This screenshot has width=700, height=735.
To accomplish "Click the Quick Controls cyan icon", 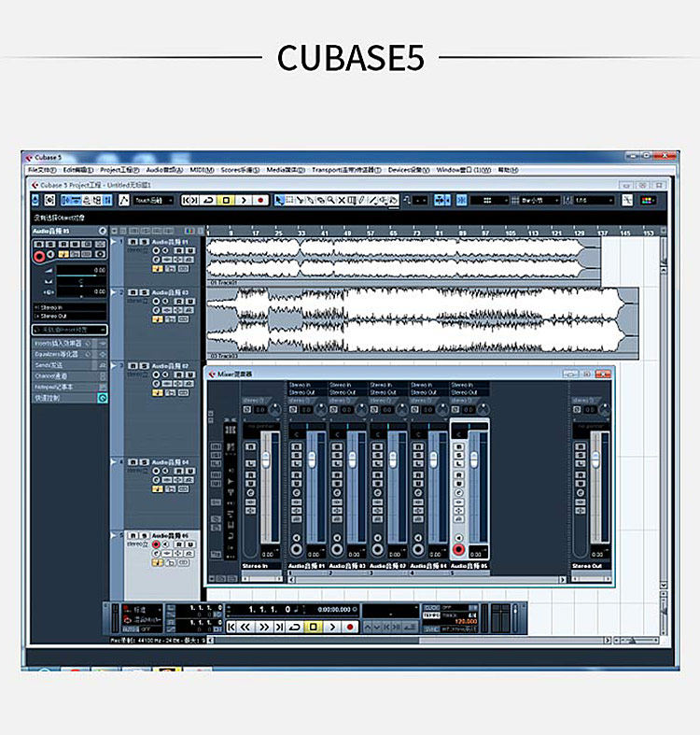I will coord(102,398).
